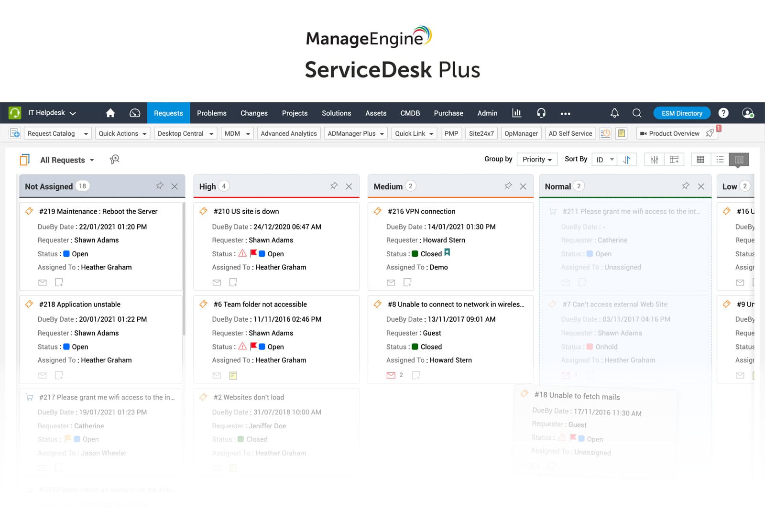The width and height of the screenshot is (765, 532).
Task: Open the user profile avatar menu
Action: pyautogui.click(x=748, y=113)
